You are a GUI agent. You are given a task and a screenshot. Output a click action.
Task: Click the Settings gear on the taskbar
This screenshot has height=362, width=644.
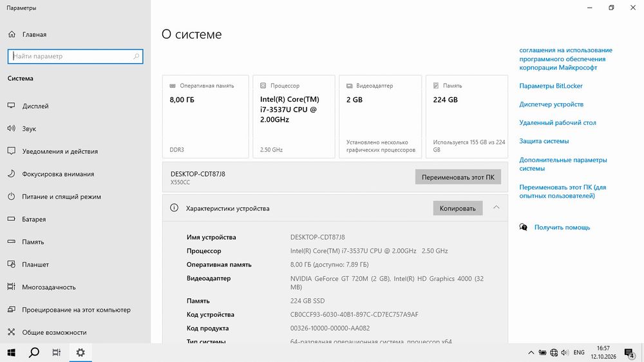[x=80, y=352]
